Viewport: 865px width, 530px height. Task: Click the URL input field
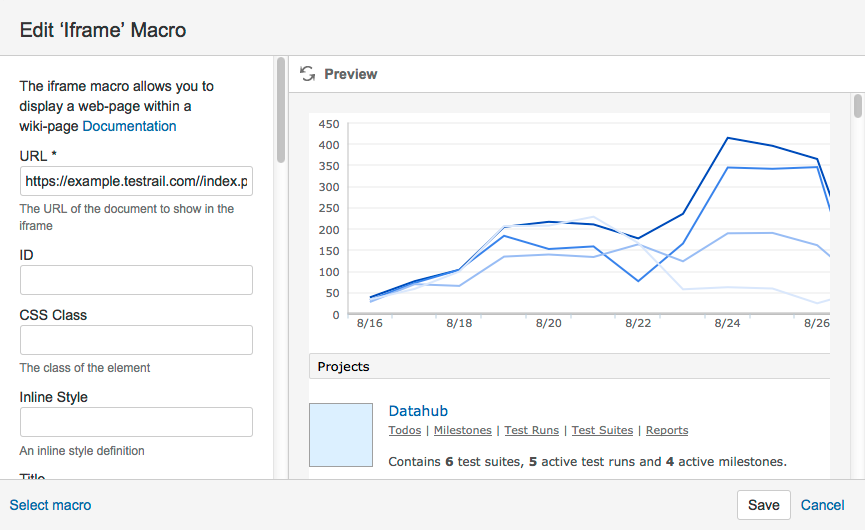click(x=136, y=181)
